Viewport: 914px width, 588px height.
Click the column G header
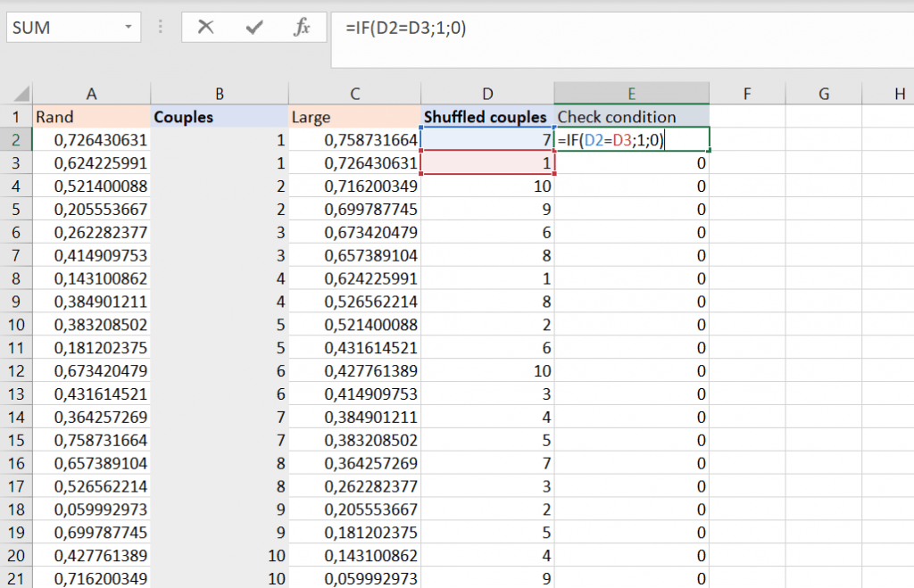(823, 94)
